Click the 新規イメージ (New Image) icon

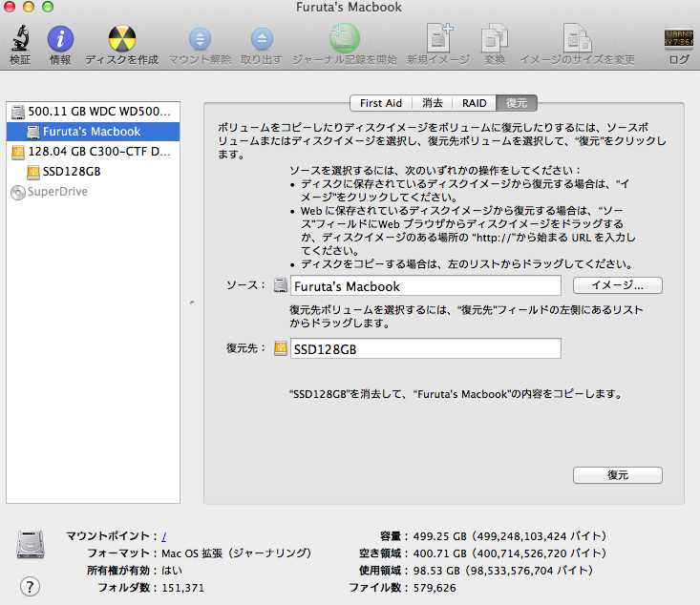point(439,38)
